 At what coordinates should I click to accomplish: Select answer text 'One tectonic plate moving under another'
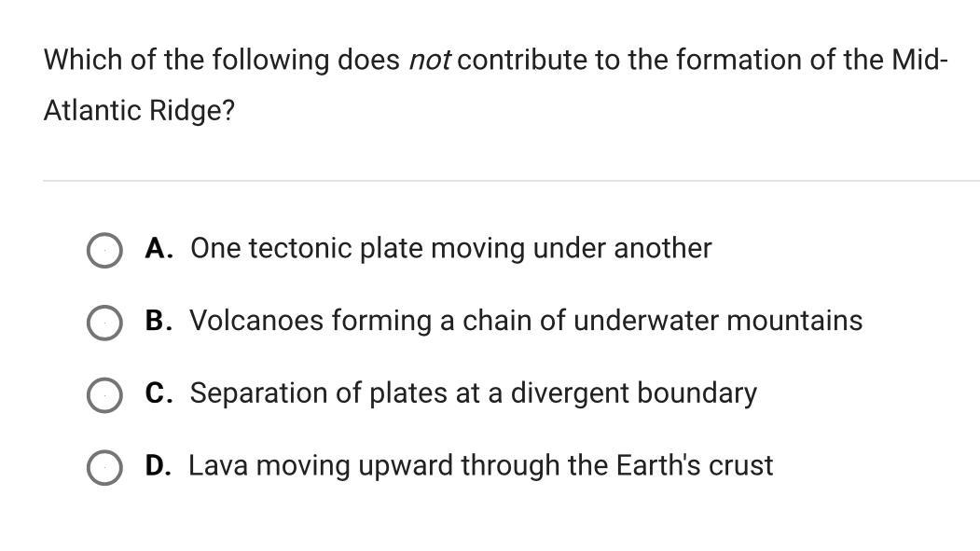(450, 249)
